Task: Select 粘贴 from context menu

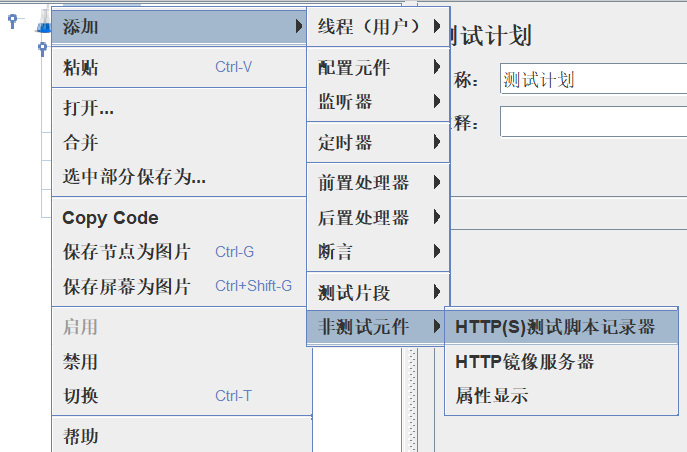Action: 179,67
